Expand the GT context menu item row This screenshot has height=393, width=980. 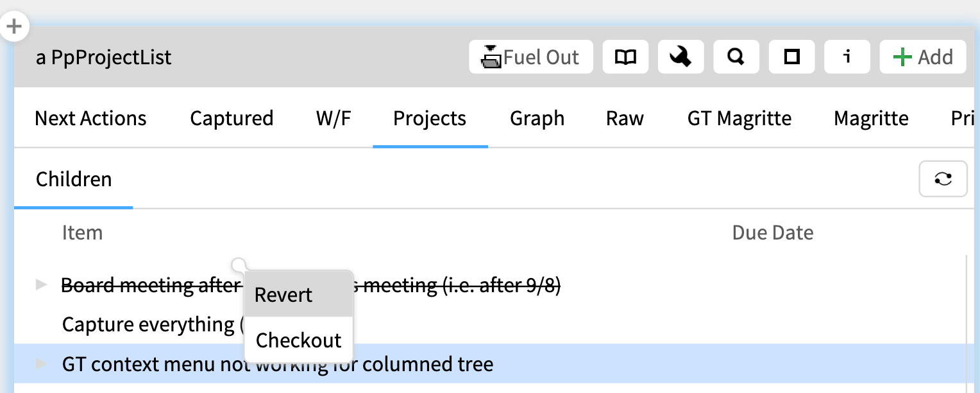[x=42, y=364]
